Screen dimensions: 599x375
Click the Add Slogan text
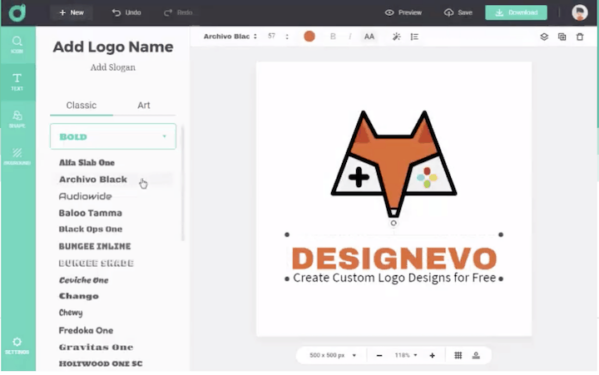point(113,68)
